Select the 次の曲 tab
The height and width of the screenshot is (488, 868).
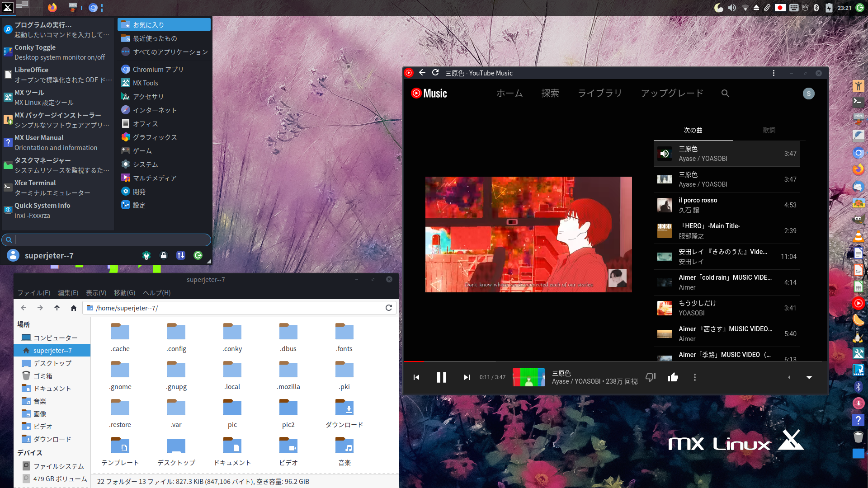pyautogui.click(x=693, y=130)
